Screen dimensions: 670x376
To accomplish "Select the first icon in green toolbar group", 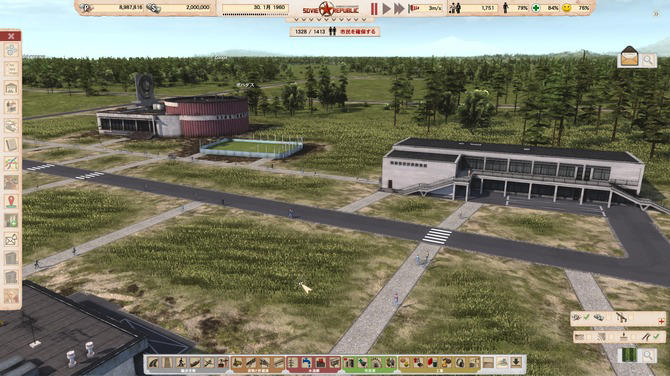I will pyautogui.click(x=349, y=362).
